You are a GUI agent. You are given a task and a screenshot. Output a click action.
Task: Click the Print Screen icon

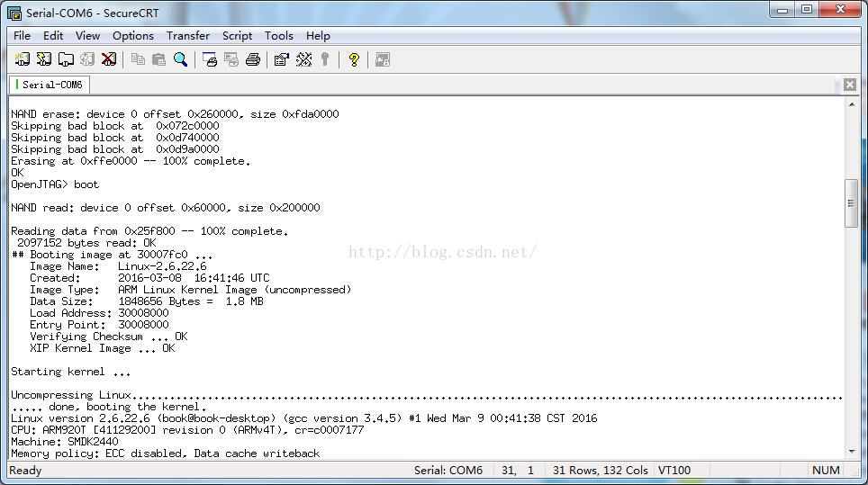(x=209, y=59)
